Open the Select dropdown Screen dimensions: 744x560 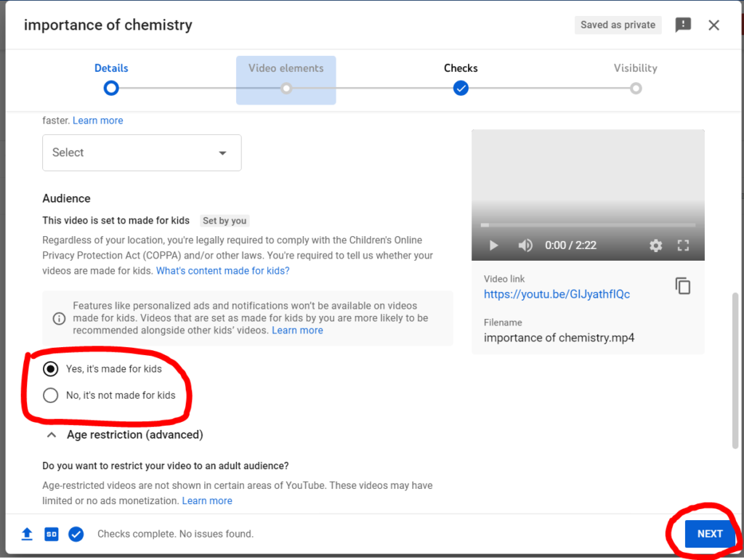click(142, 153)
